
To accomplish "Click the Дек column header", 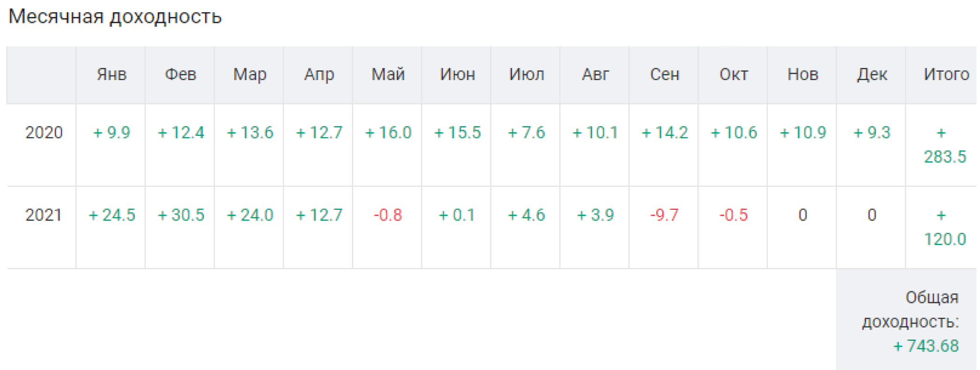I will tap(872, 74).
